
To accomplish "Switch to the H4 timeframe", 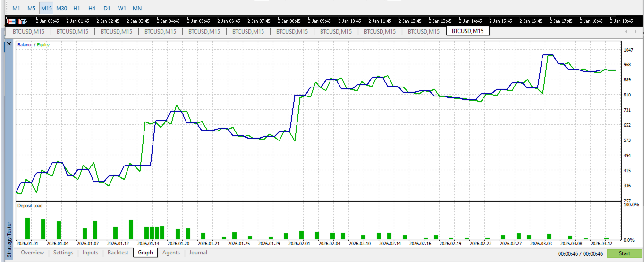I will [92, 9].
